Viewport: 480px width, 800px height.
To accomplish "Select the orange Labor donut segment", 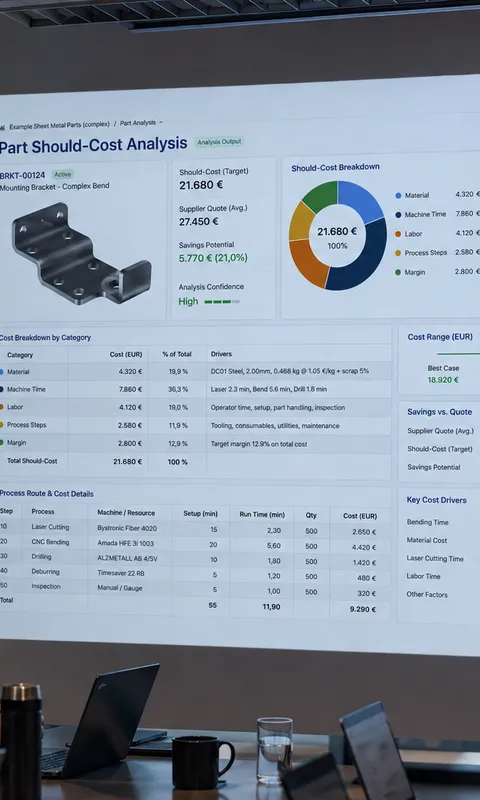I will coord(308,263).
